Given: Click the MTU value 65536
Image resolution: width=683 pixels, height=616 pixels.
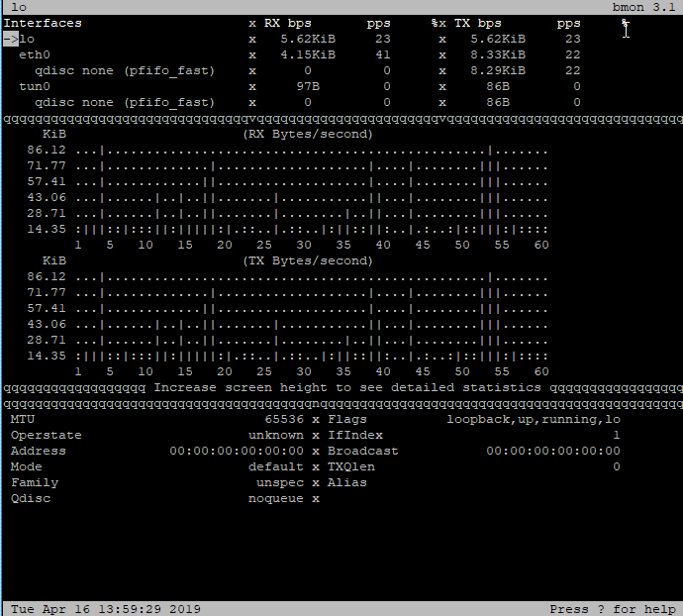Looking at the screenshot, I should tap(283, 419).
